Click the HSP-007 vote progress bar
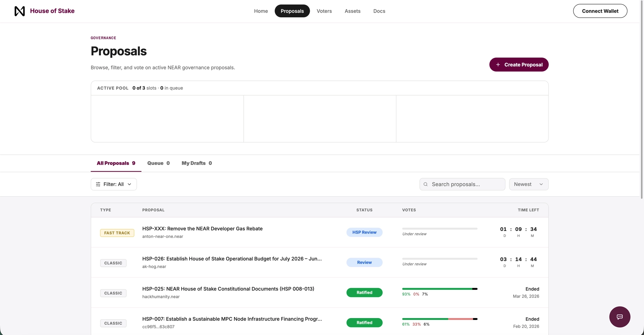This screenshot has height=335, width=644. (440, 319)
